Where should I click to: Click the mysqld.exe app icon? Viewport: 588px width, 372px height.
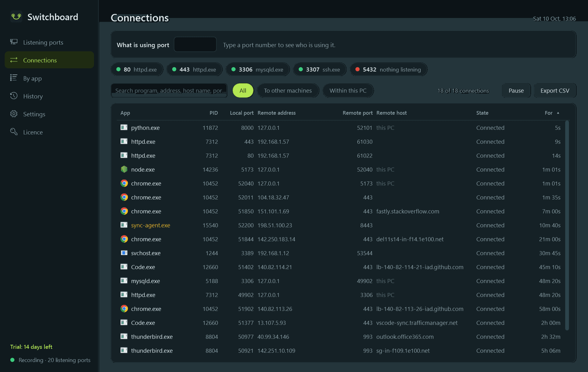124,281
